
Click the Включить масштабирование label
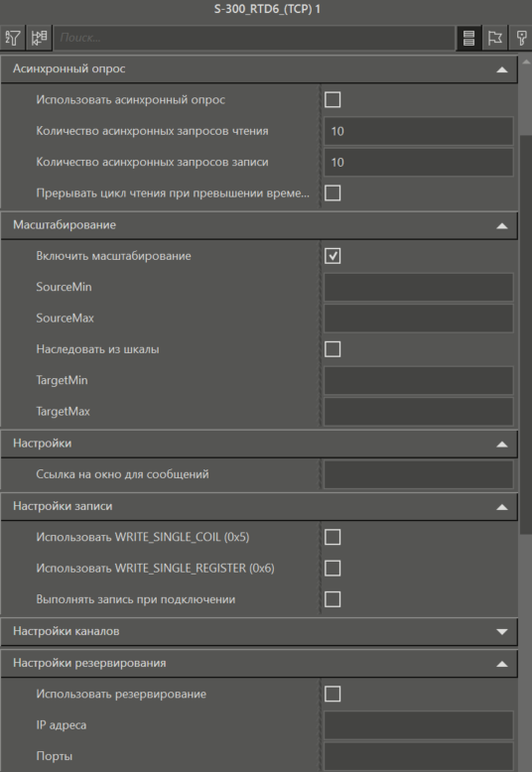click(113, 256)
